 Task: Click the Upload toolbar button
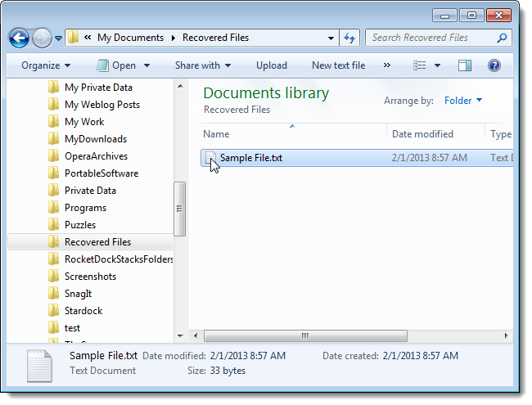pos(272,65)
